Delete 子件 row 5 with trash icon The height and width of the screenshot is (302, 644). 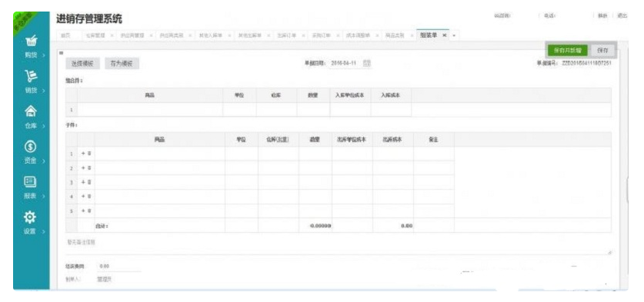point(89,211)
